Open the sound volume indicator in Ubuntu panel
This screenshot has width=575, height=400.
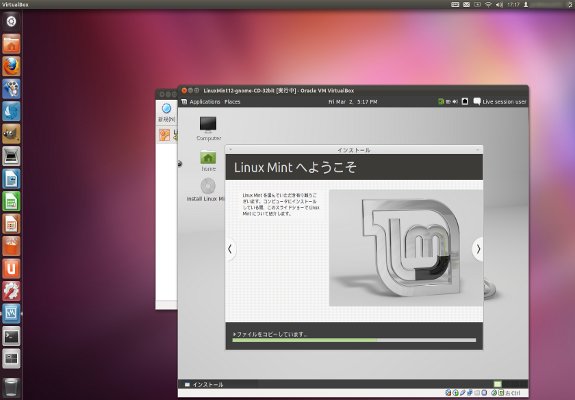[x=499, y=4]
